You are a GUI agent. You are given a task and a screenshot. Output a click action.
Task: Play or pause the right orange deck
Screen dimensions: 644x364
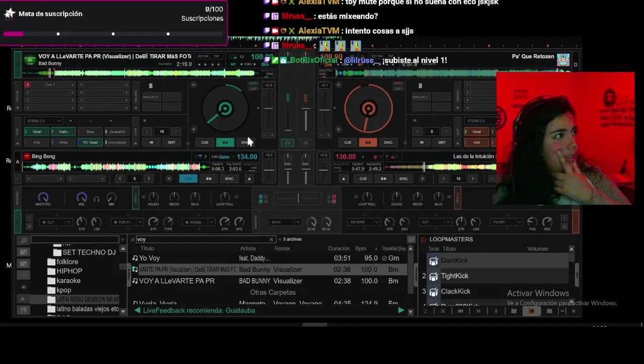[368, 142]
